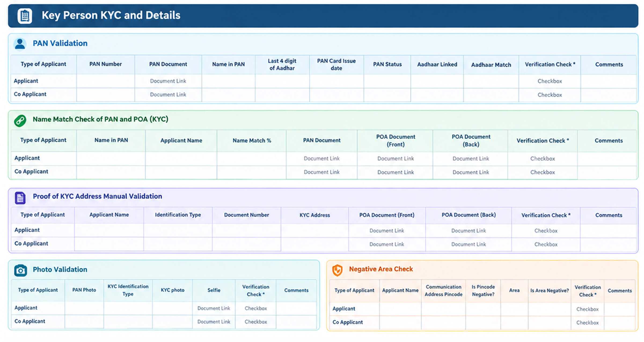Image resolution: width=644 pixels, height=342 pixels.
Task: Click the Is Area Negative? column header
Action: pos(550,291)
